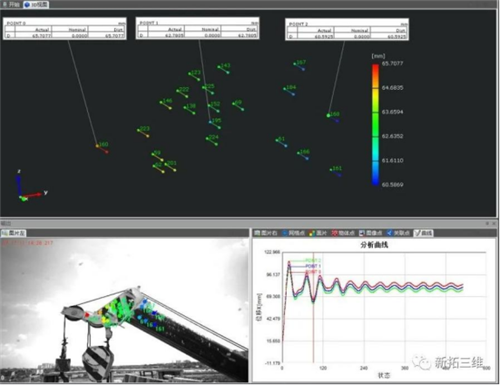Select the 3D视图 tab
Viewport: 500px width, 385px height.
(x=36, y=5)
